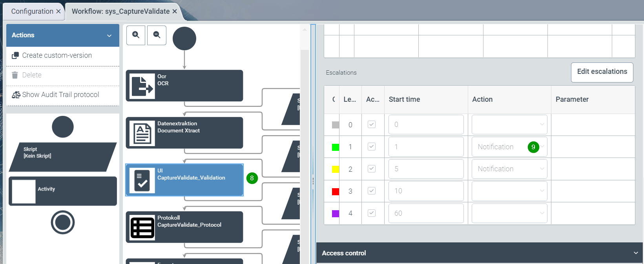Click Create custom-version action

(57, 55)
